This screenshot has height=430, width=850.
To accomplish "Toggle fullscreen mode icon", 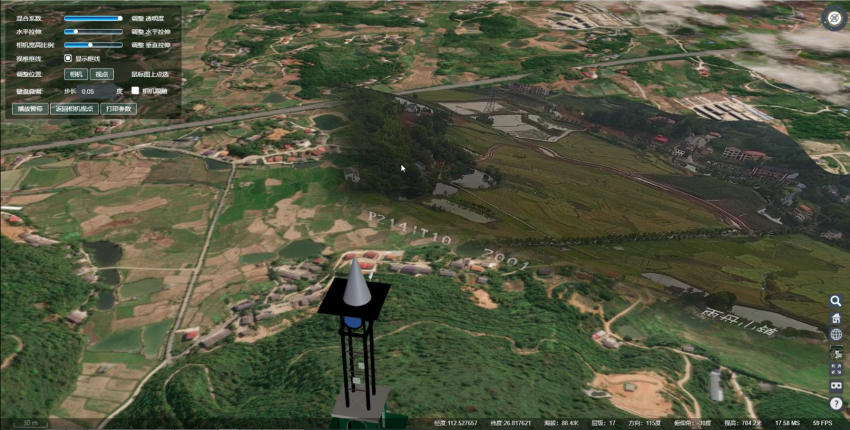I will (x=835, y=369).
